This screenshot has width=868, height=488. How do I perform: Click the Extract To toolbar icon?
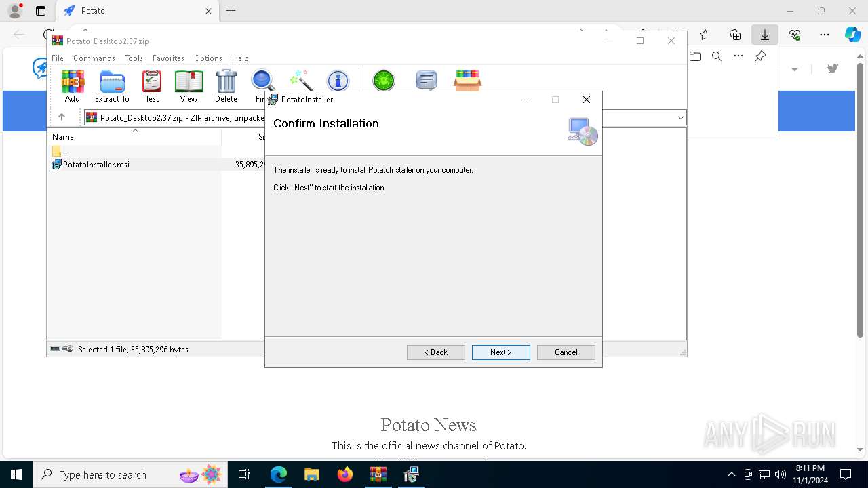(x=112, y=86)
